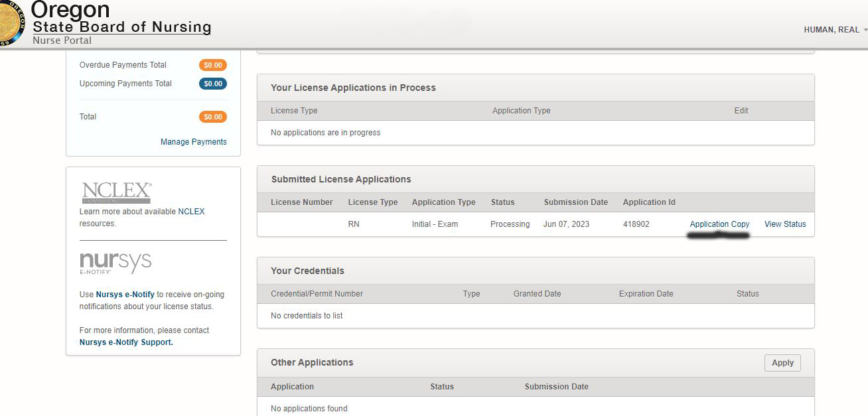Click the Expiration Date column header
Viewport: 868px width, 416px height.
(x=646, y=294)
